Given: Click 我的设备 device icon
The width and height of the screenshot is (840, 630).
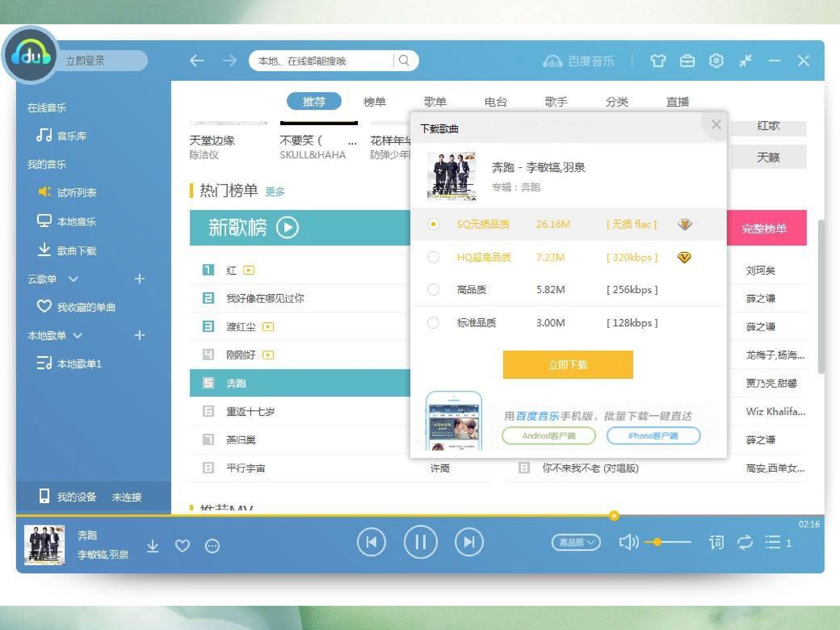Looking at the screenshot, I should tap(44, 496).
